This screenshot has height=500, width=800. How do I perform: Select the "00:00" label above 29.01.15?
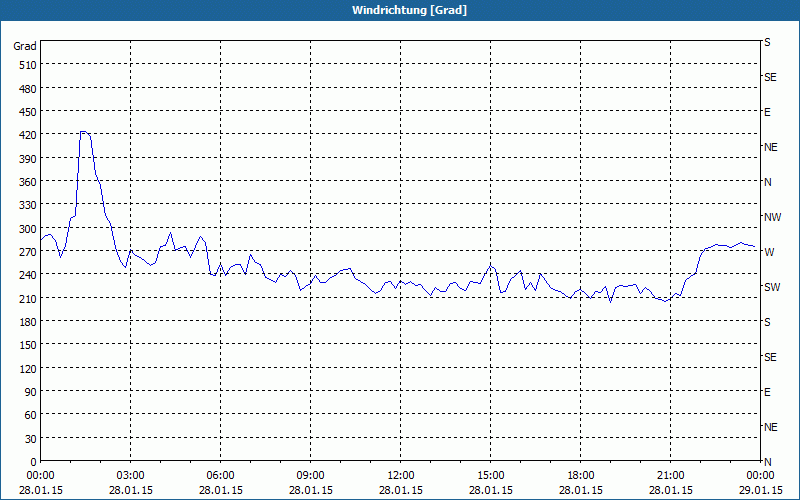[x=761, y=476]
